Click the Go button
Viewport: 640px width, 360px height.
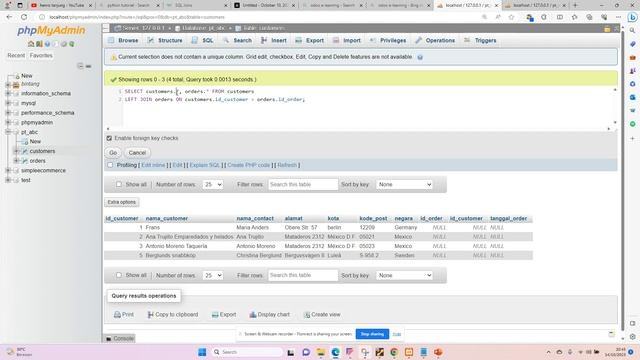tap(113, 153)
